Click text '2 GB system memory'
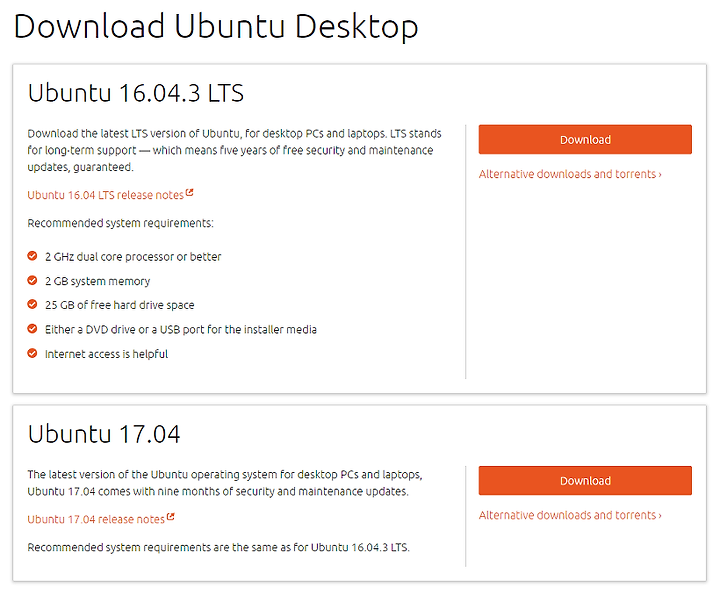This screenshot has height=594, width=720. [x=97, y=281]
